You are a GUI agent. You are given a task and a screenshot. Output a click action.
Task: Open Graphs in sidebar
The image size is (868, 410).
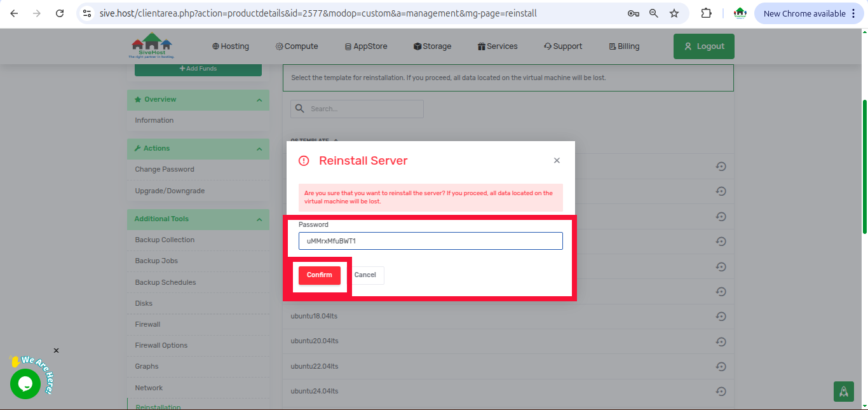[x=147, y=366]
